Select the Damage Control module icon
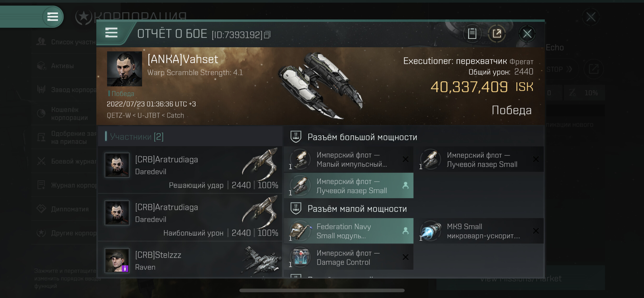 point(301,257)
